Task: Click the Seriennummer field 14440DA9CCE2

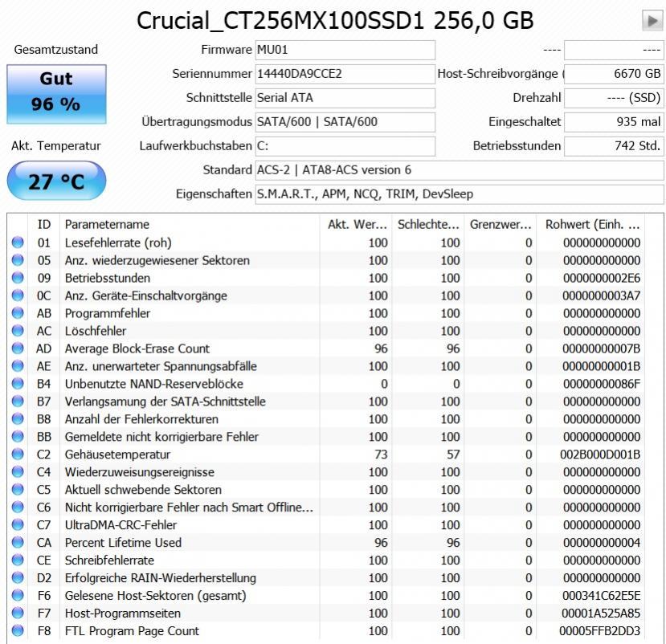Action: (345, 74)
